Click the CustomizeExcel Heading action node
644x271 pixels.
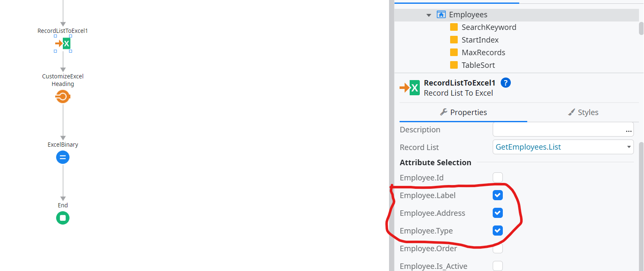click(63, 97)
